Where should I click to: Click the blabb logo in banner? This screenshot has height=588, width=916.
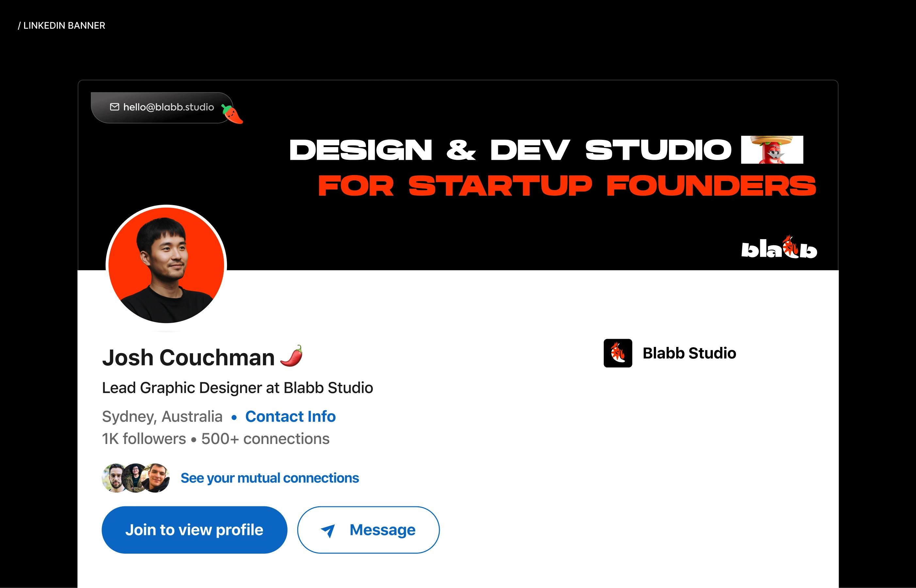pos(778,248)
